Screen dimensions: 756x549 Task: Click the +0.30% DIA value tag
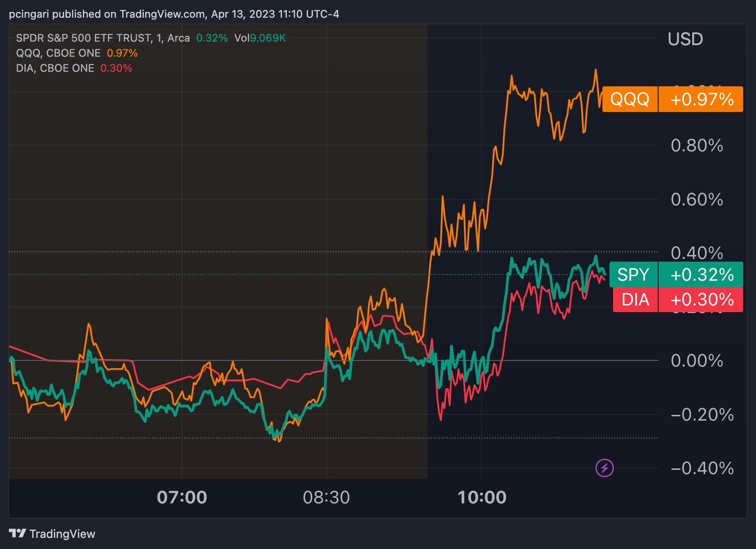point(701,300)
